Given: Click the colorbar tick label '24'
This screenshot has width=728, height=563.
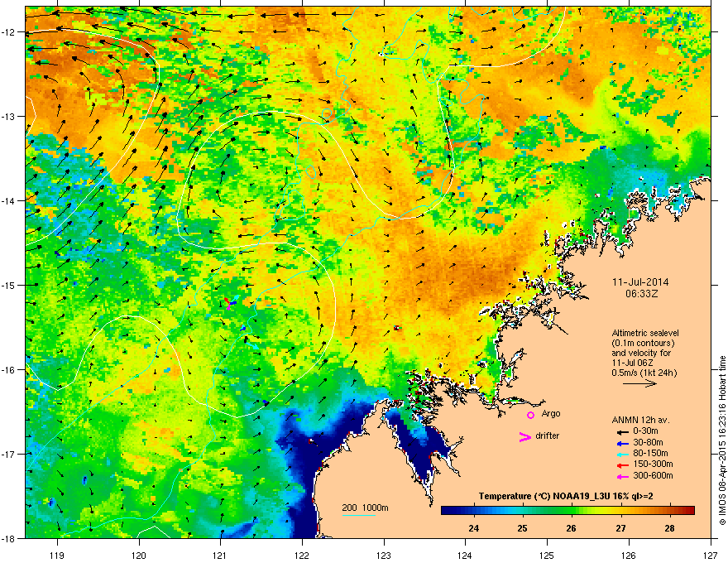Looking at the screenshot, I should [x=473, y=528].
